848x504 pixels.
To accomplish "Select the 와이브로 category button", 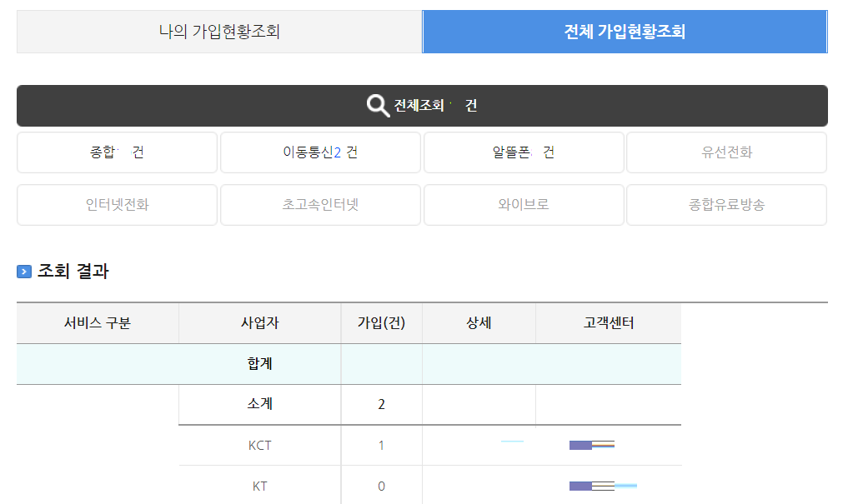I will (523, 204).
